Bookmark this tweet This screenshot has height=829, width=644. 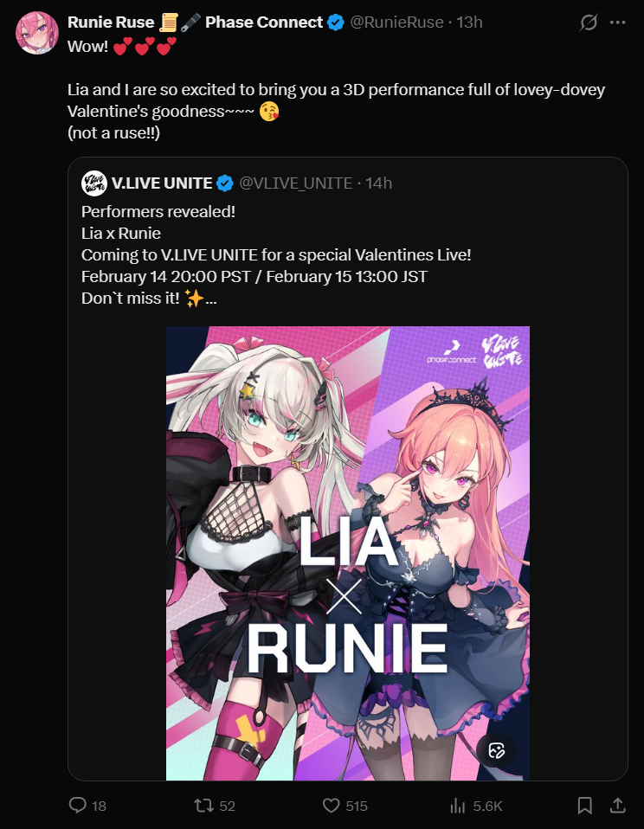click(585, 806)
